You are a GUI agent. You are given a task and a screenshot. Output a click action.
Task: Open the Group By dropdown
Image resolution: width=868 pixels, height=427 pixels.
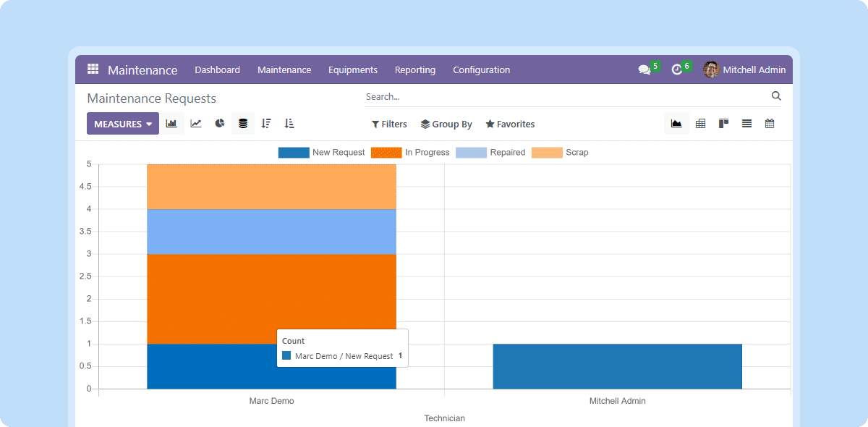[446, 124]
